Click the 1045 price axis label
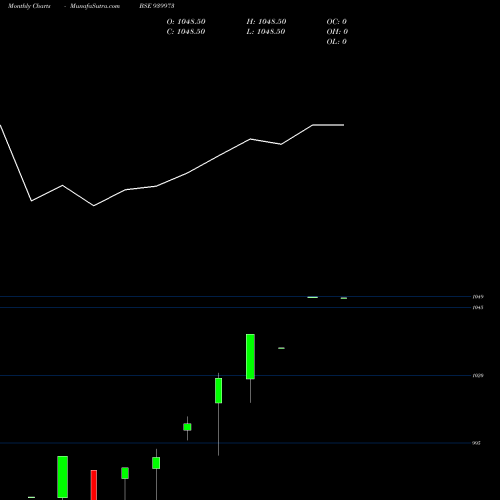Viewport: 500px width, 500px height. point(478,307)
